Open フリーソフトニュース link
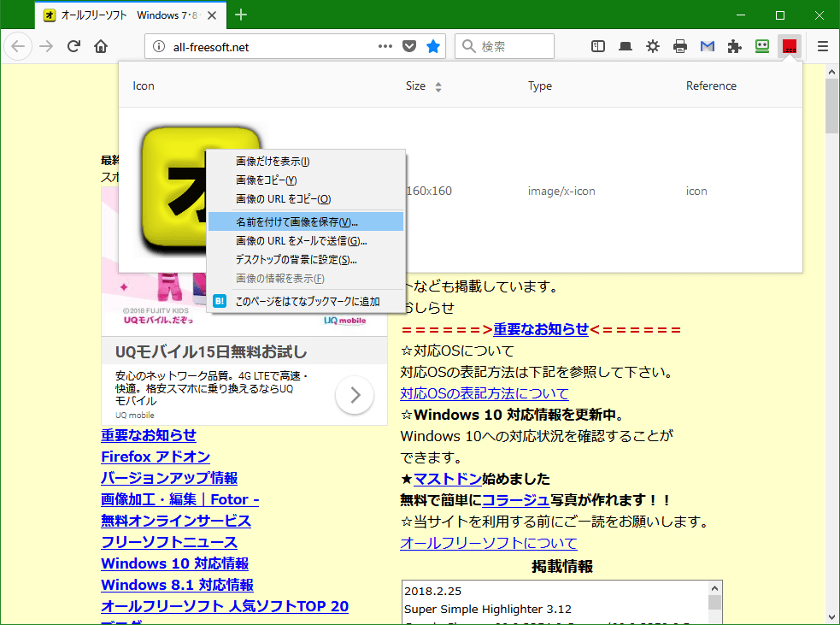 pos(169,542)
